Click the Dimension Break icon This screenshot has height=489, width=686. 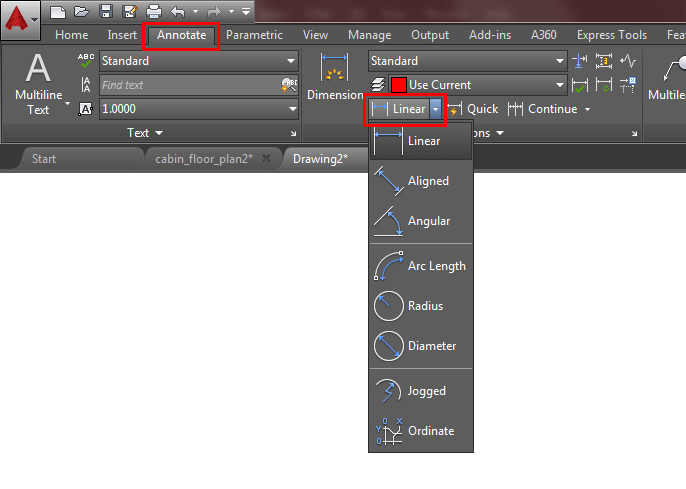[580, 61]
